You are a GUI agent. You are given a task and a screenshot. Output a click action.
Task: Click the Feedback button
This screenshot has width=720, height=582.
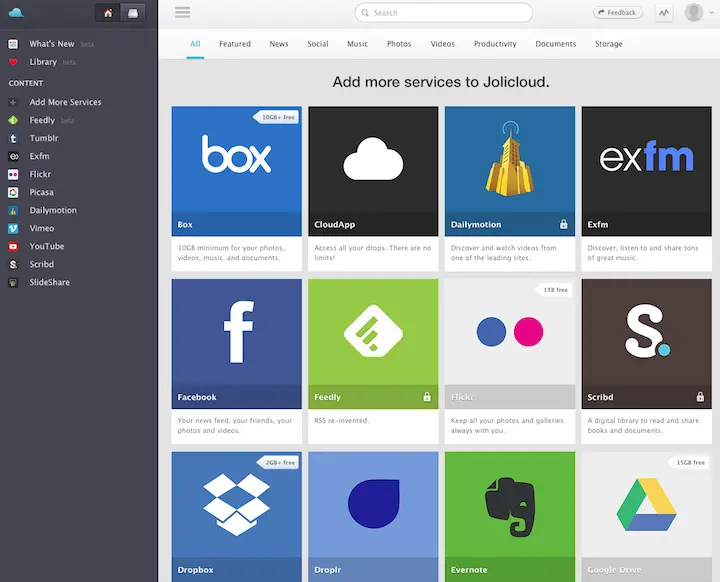pos(618,12)
